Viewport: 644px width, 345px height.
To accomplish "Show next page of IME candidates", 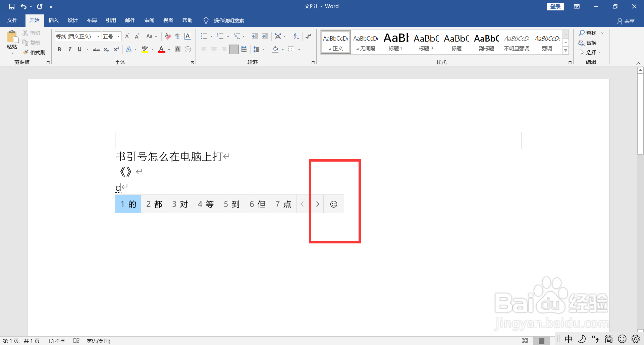I will pos(317,204).
